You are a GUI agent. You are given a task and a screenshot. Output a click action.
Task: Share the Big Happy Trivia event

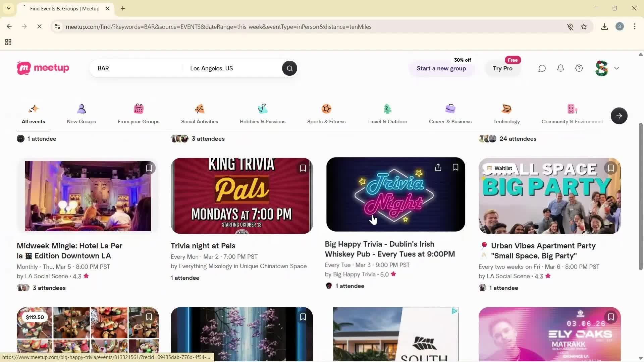tap(438, 167)
